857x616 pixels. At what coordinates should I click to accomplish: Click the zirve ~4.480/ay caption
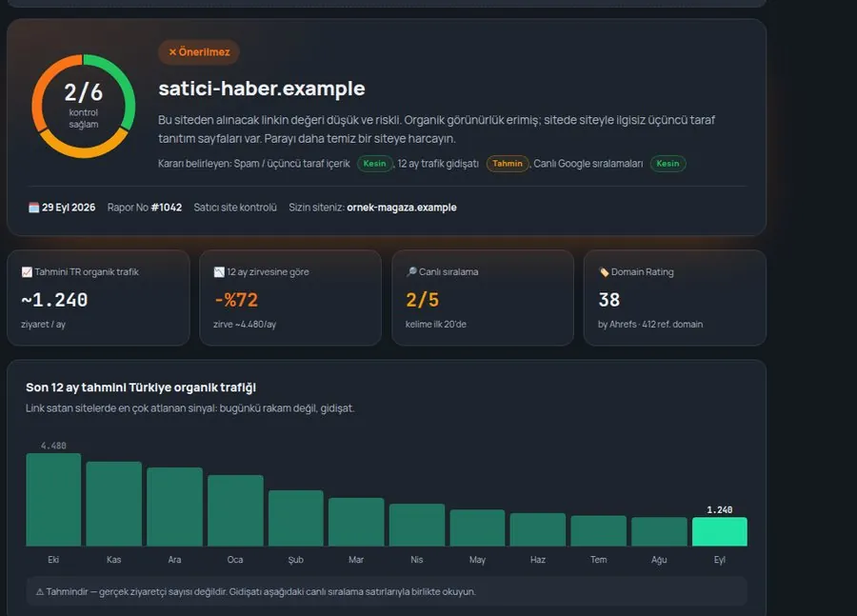point(245,324)
